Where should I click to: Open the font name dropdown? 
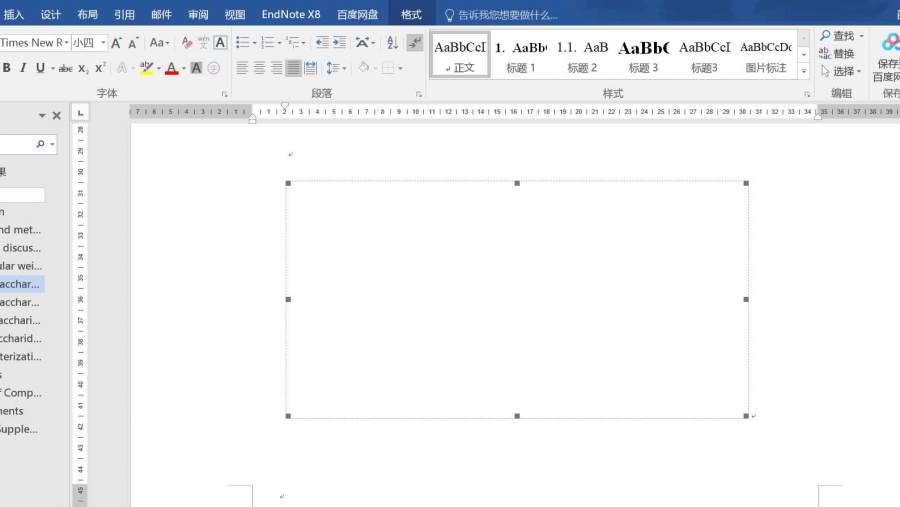pos(65,43)
